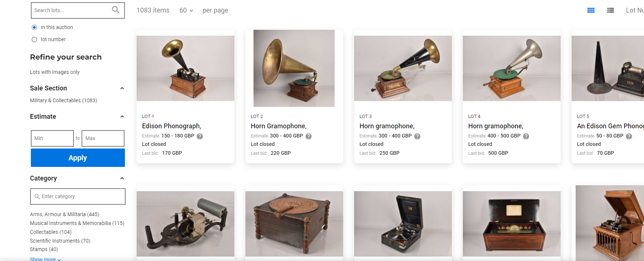This screenshot has height=261, width=644.
Task: Click help icon beside Lot 2 estimate
Action: 309,136
